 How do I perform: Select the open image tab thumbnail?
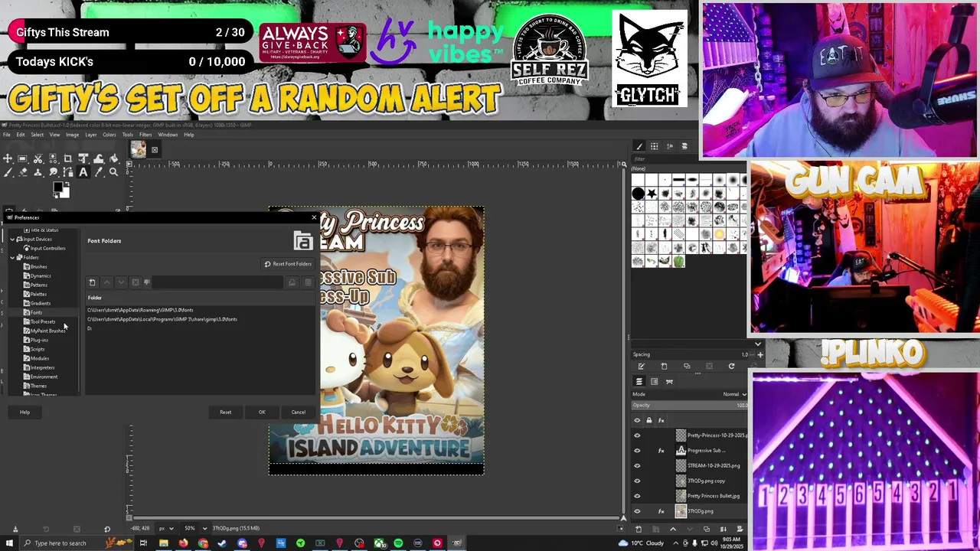point(138,149)
